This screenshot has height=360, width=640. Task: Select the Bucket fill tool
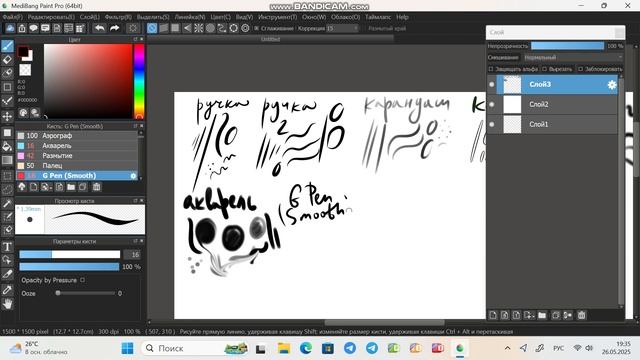tap(7, 147)
